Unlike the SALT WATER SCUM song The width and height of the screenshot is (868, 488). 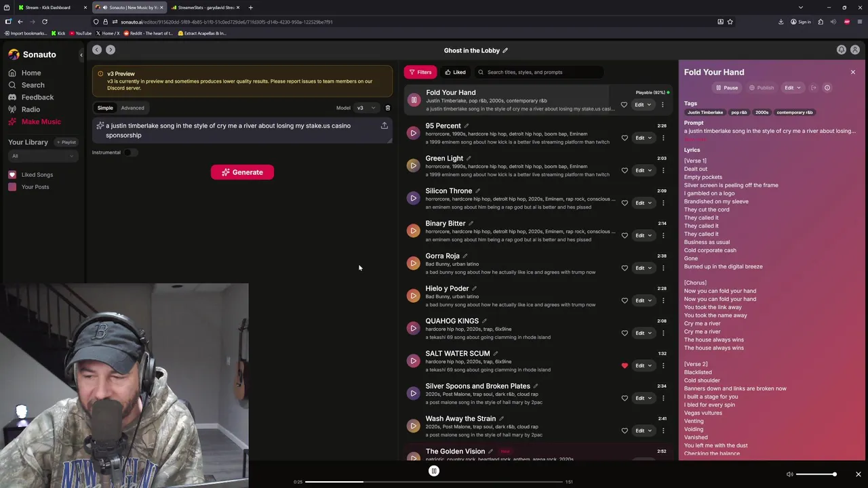click(625, 365)
